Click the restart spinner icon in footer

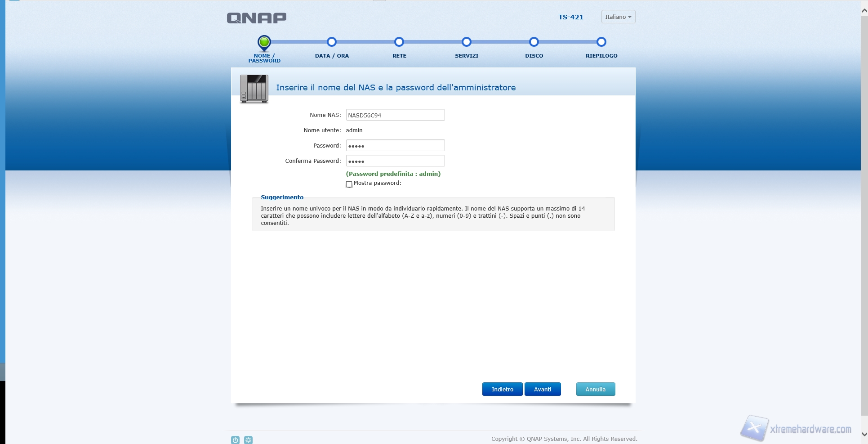coord(248,440)
